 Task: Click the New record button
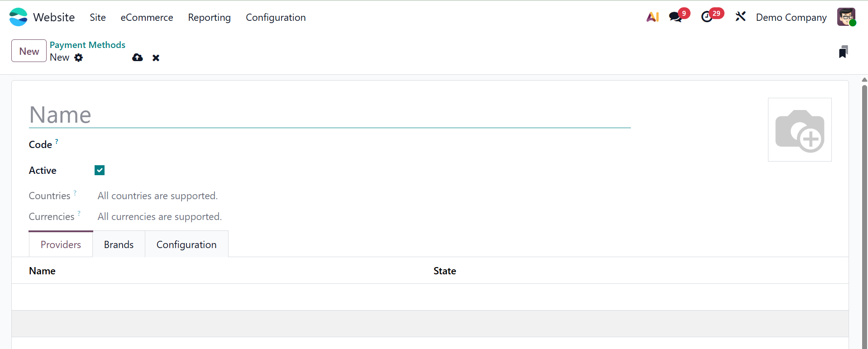click(x=29, y=51)
